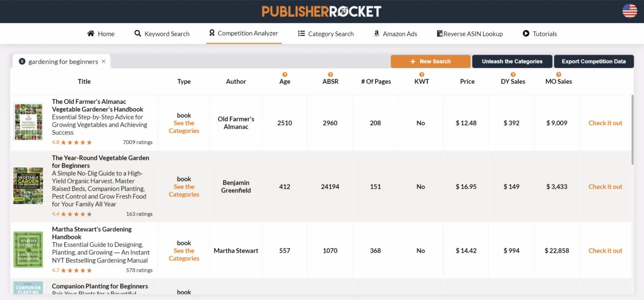Click ABSR value 1070
The height and width of the screenshot is (300, 644).
coord(330,251)
